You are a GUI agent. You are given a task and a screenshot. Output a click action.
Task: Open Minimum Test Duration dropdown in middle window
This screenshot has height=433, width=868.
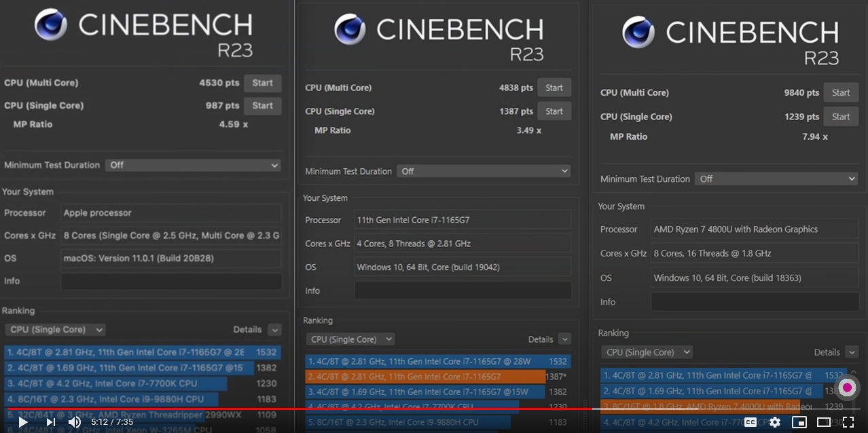click(x=484, y=171)
